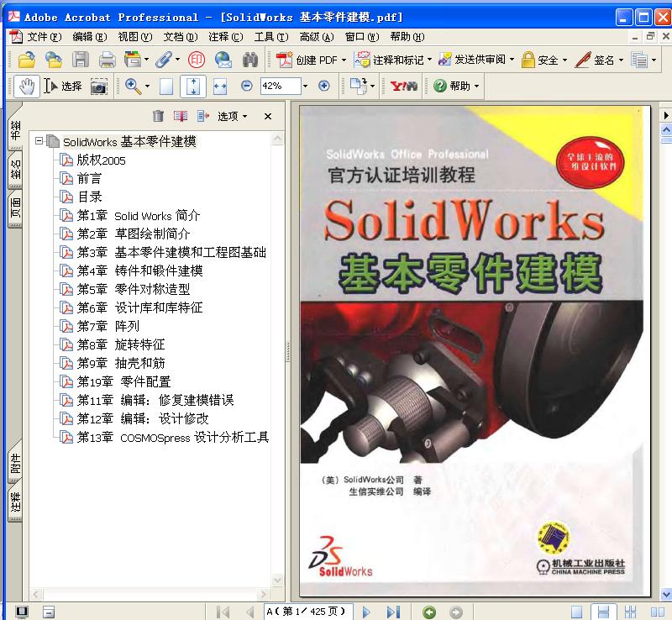Go to next page arrow
The height and width of the screenshot is (620, 672).
pos(366,612)
